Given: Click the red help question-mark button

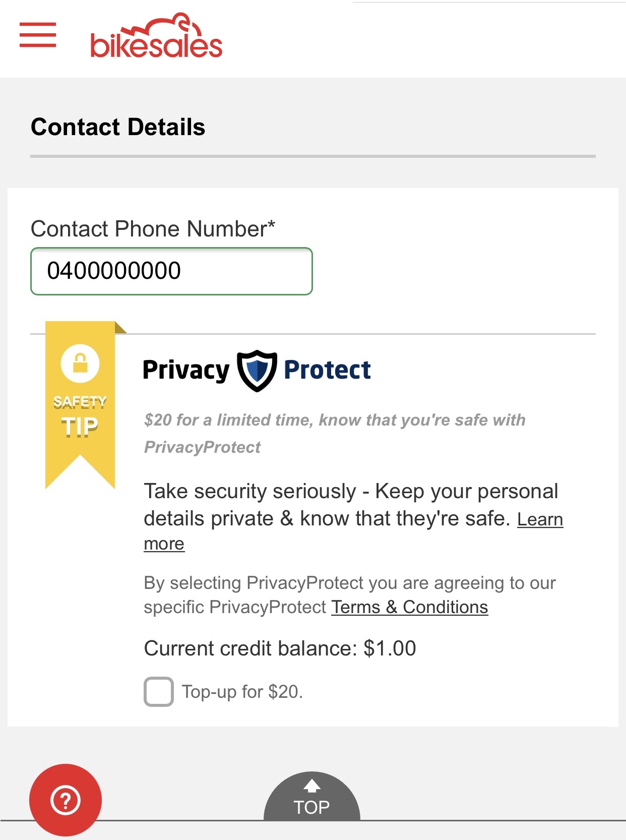Looking at the screenshot, I should (66, 800).
